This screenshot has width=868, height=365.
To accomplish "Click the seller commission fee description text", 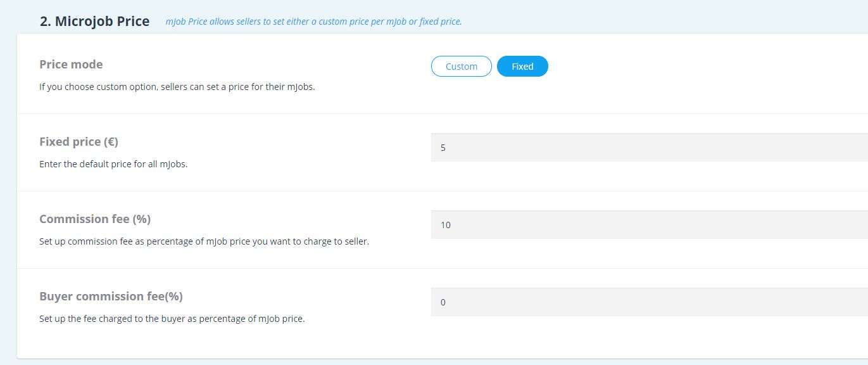I will [204, 241].
